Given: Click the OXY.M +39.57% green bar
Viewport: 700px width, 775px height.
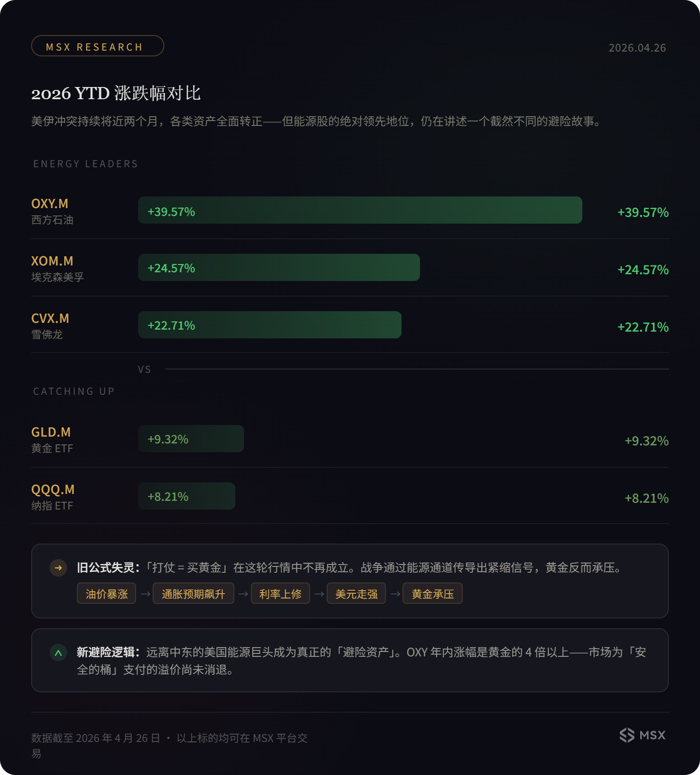Looking at the screenshot, I should point(360,211).
